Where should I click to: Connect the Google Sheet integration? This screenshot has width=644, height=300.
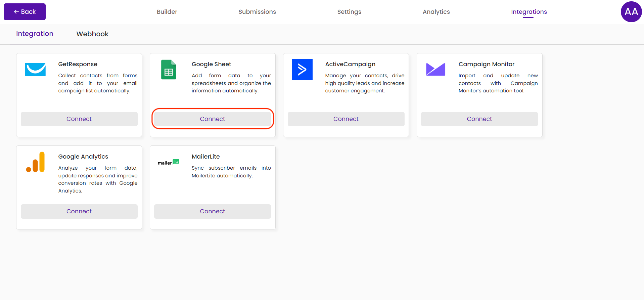tap(213, 119)
